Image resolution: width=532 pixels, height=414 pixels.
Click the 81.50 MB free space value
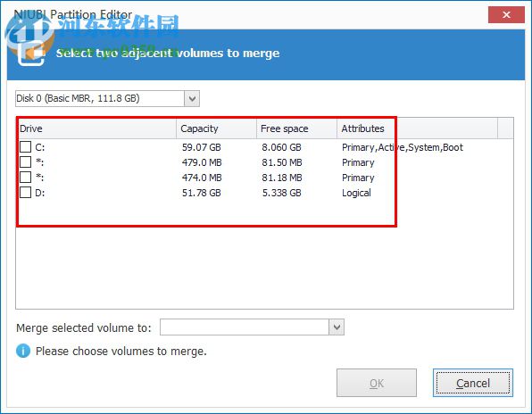click(x=281, y=162)
